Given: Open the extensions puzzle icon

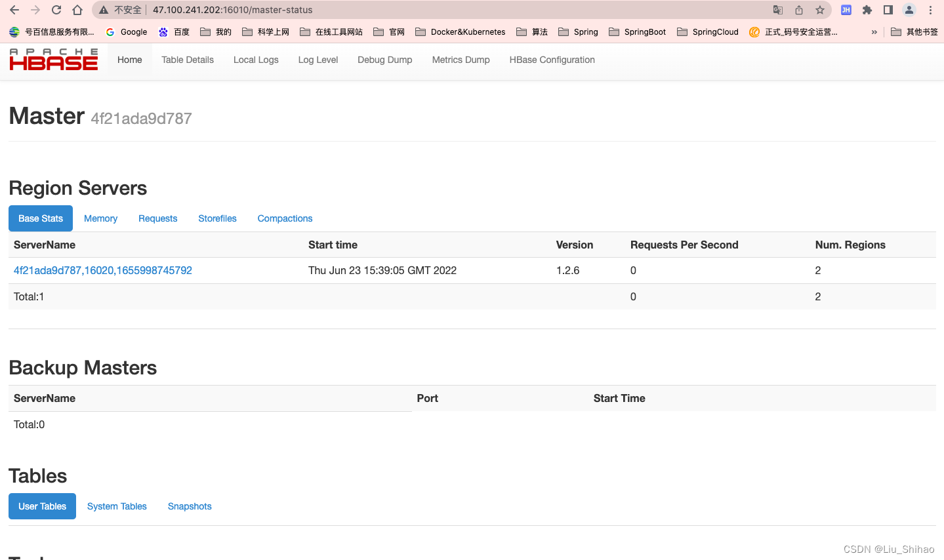Looking at the screenshot, I should (867, 10).
